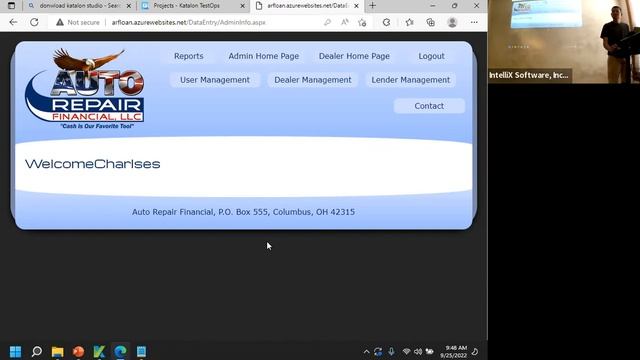
Task: Click the Contact button
Action: (429, 106)
